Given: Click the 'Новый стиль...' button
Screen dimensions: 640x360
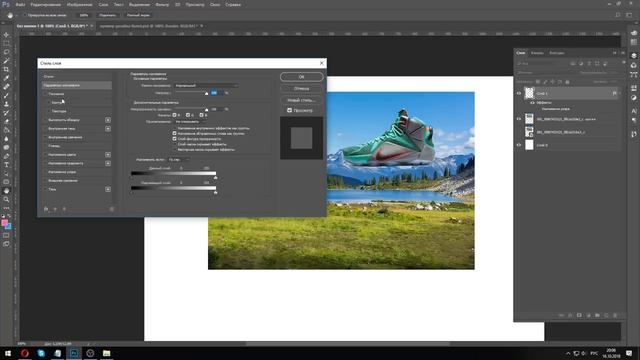Looking at the screenshot, I should coord(302,100).
